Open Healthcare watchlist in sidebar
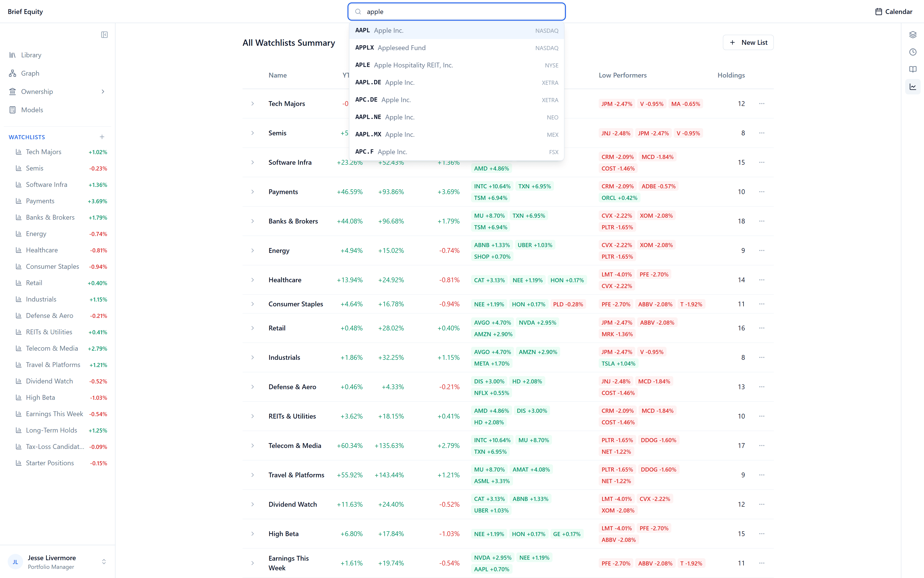Image resolution: width=924 pixels, height=578 pixels. pyautogui.click(x=61, y=250)
